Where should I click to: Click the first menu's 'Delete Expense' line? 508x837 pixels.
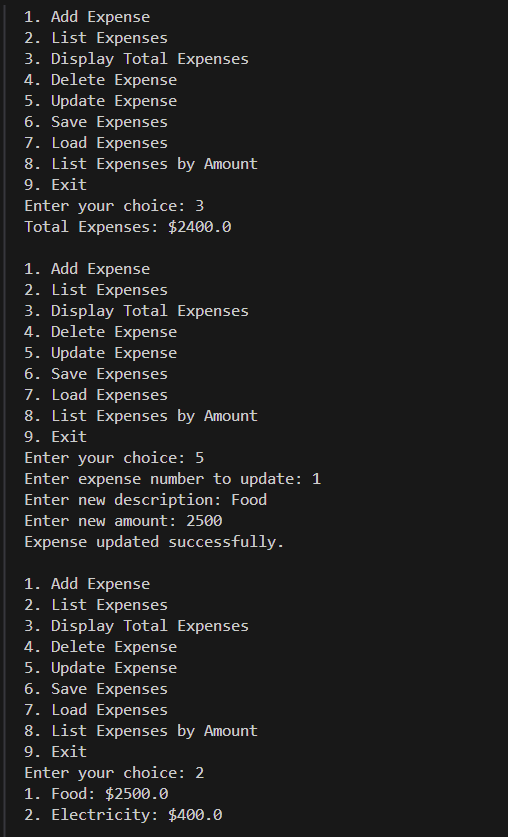(x=100, y=80)
